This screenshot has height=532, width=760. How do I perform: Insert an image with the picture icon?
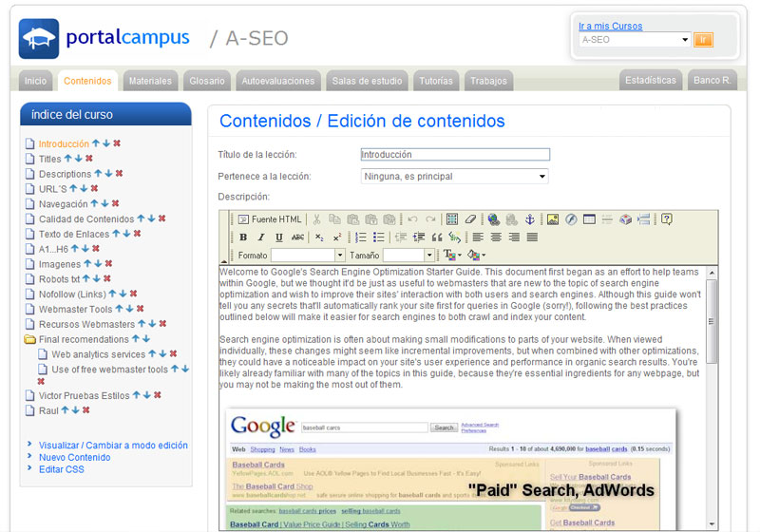(553, 219)
